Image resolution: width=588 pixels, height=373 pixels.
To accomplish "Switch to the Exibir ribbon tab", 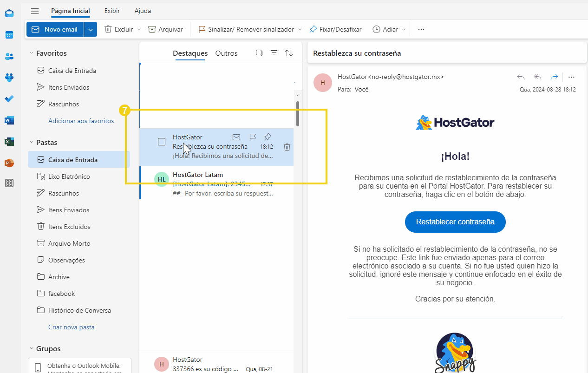I will point(112,11).
